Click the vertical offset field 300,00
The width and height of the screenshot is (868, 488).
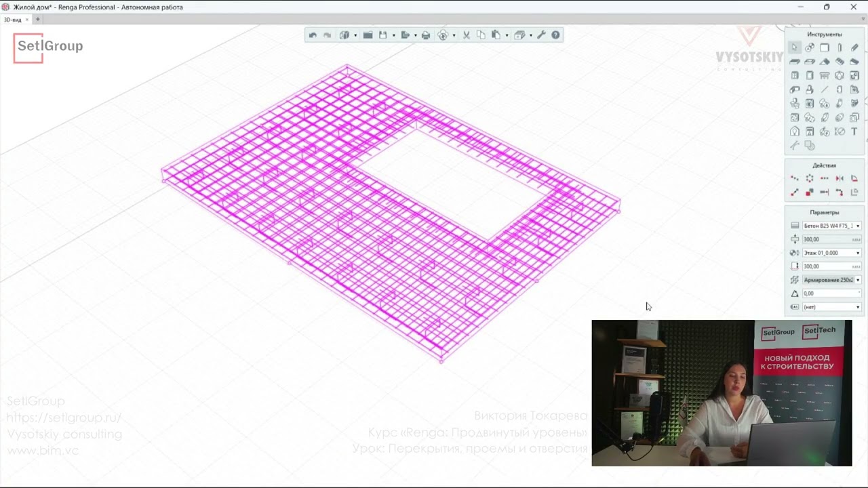pyautogui.click(x=831, y=266)
